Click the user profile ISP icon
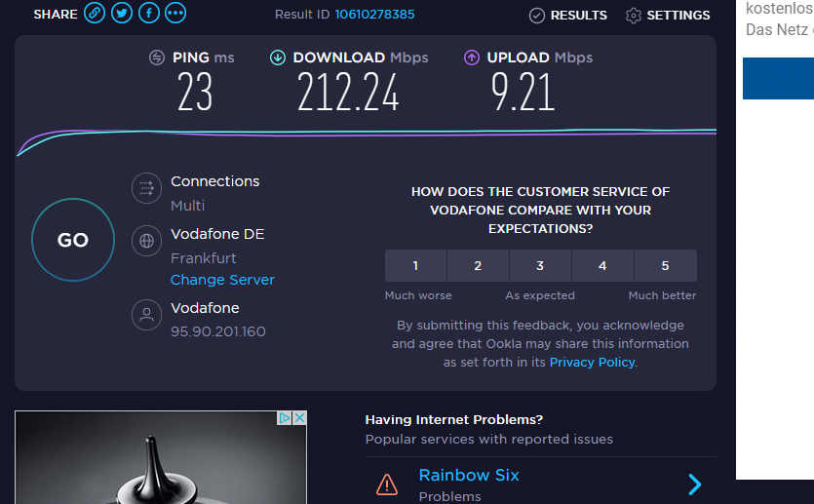Screen dimensions: 814x504 146,315
